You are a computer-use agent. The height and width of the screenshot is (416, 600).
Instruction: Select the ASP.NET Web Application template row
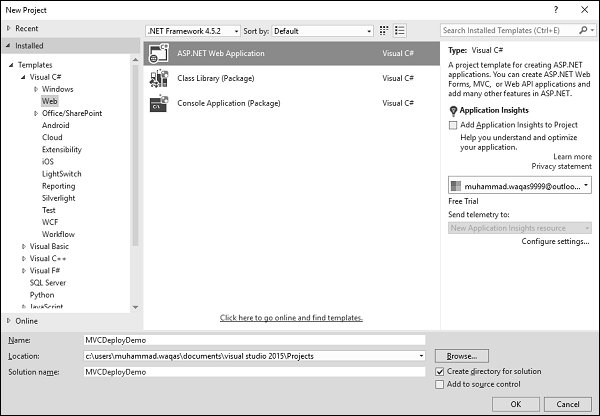292,53
